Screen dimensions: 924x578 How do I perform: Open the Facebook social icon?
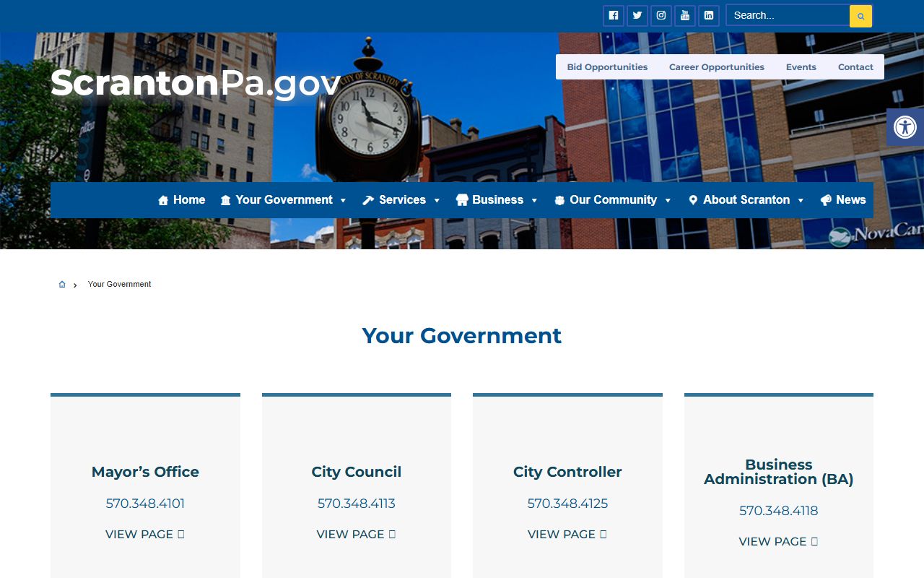(614, 16)
